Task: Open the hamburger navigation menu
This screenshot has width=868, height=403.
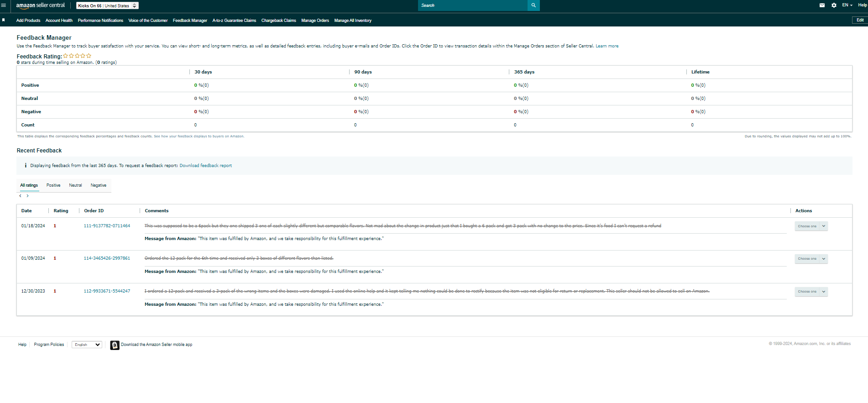Action: [4, 5]
